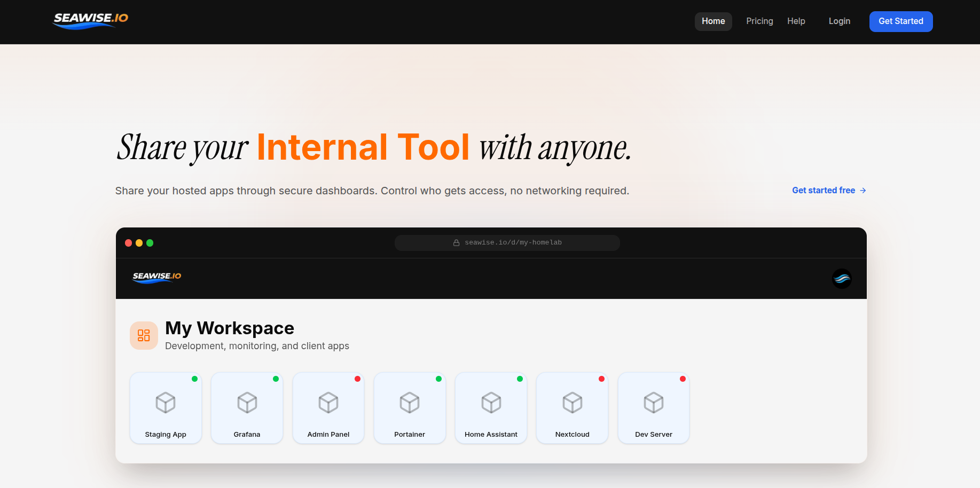This screenshot has height=488, width=980.
Task: Open the Grafana card cube icon
Action: [x=247, y=403]
